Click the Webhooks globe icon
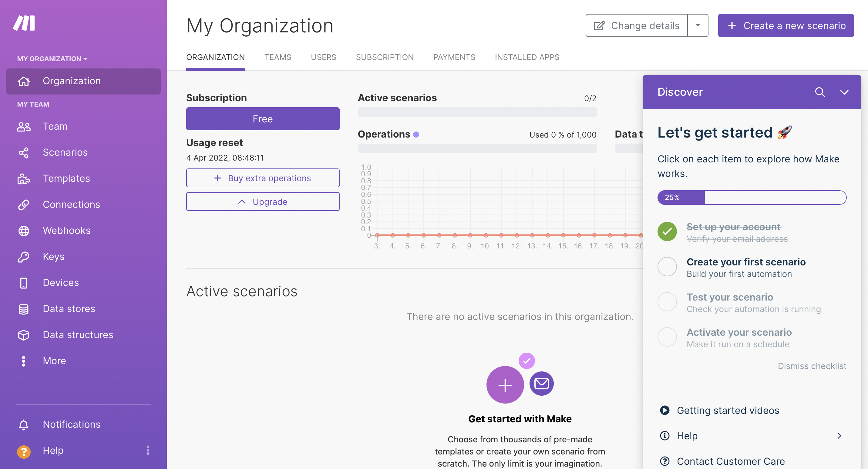Screen dimensions: 868x469 coord(24,231)
